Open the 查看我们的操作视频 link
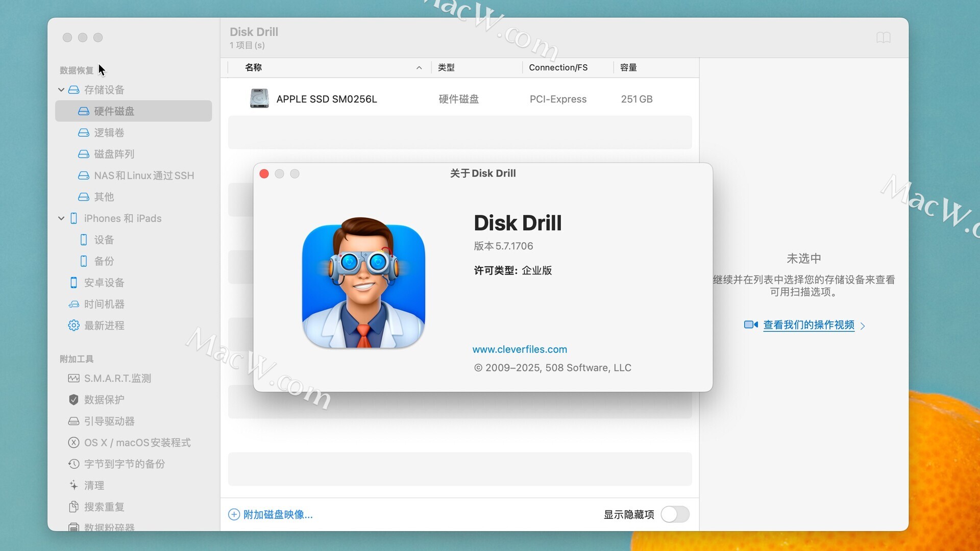Screen dimensions: 980x551 click(x=808, y=325)
